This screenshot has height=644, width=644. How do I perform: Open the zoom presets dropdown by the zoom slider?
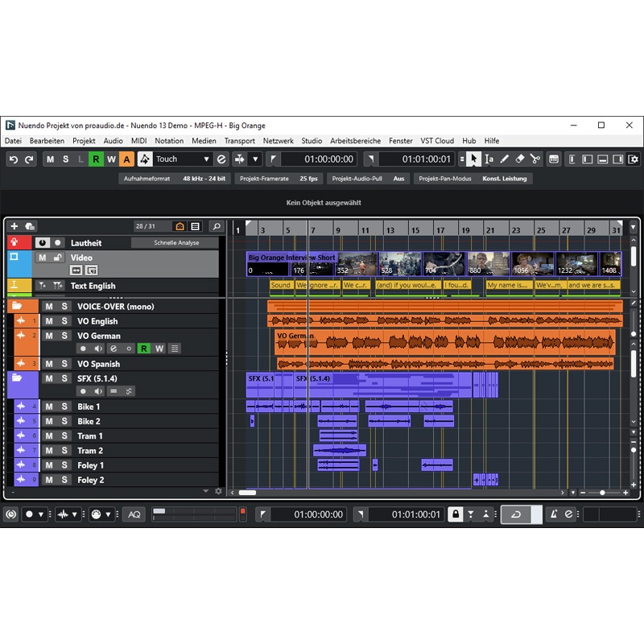[573, 493]
